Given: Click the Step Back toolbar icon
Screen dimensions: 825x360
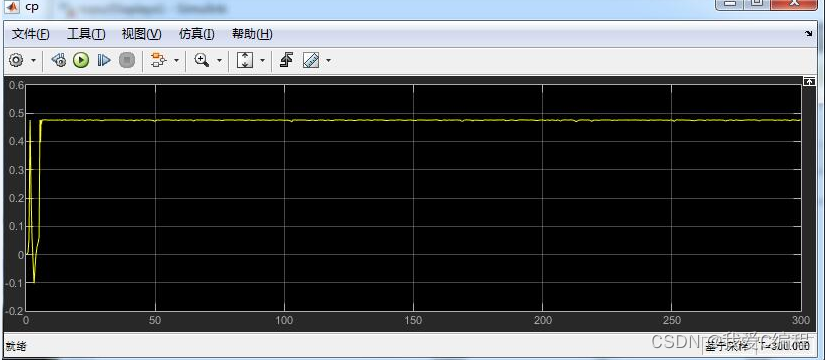Looking at the screenshot, I should [58, 60].
